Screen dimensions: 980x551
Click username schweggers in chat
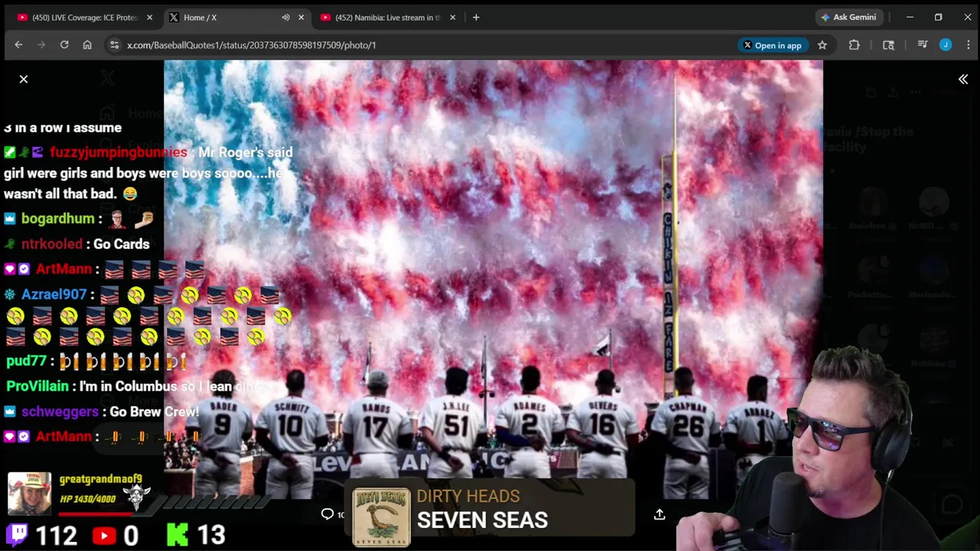click(x=60, y=412)
